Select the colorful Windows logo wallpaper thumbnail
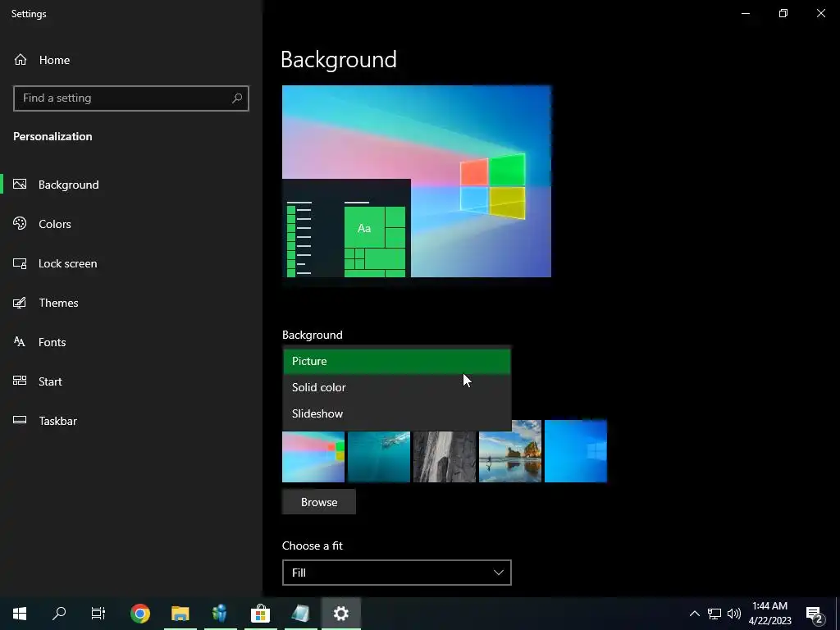Image resolution: width=840 pixels, height=630 pixels. (x=313, y=456)
